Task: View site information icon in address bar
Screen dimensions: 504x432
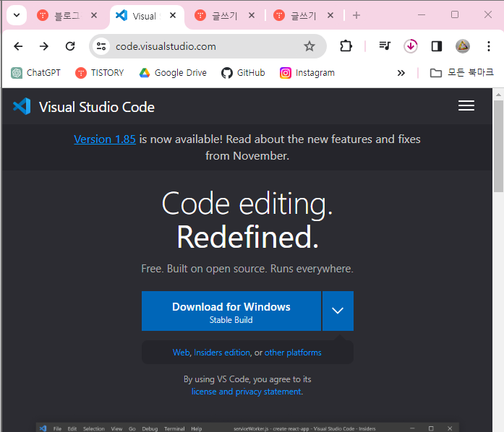Action: click(101, 46)
